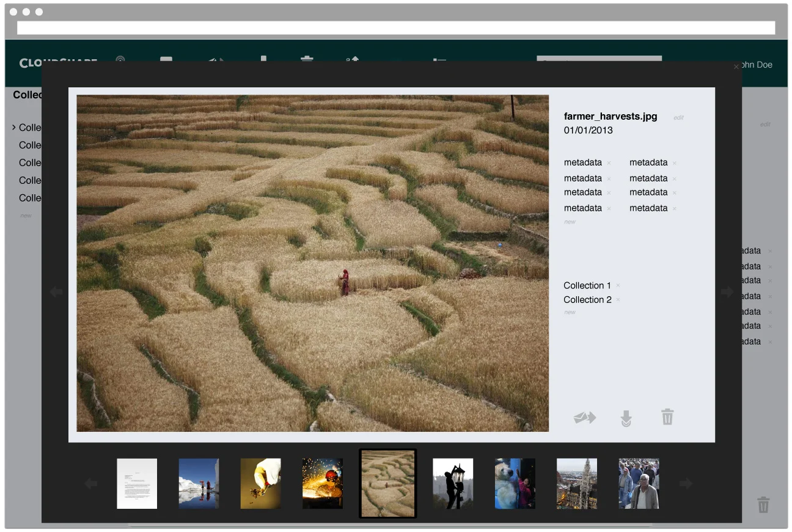Create new collection in the background sidebar
The width and height of the screenshot is (792, 532).
click(26, 216)
